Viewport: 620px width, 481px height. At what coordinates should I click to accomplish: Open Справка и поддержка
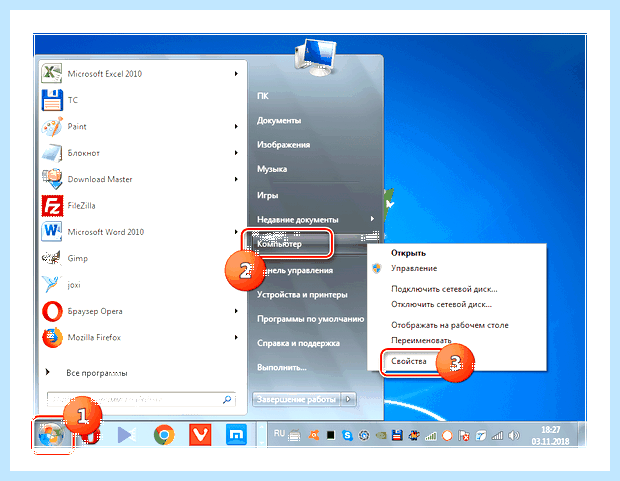point(298,343)
